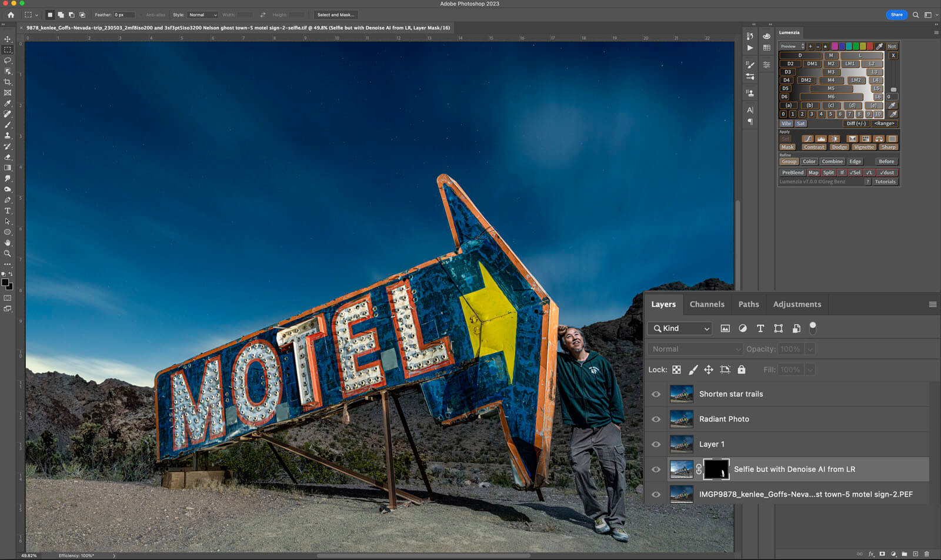Pick the Eyedropper tool in the toolbar
Viewport: 941px width, 560px height.
tap(8, 103)
